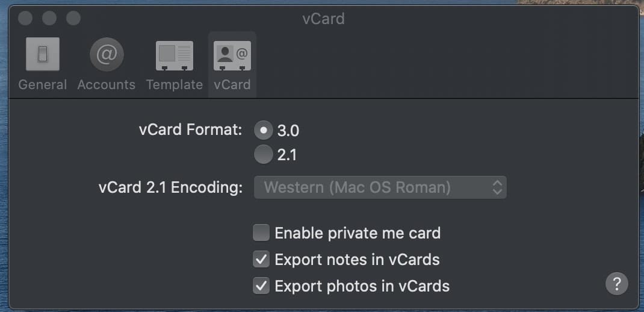Click the Template tab label
Image resolution: width=644 pixels, height=312 pixels.
click(175, 85)
